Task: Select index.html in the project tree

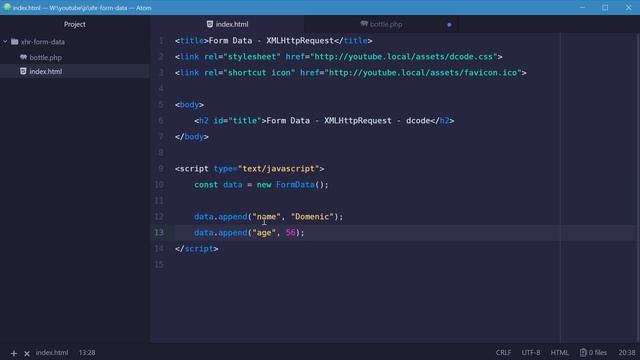Action: [x=45, y=71]
